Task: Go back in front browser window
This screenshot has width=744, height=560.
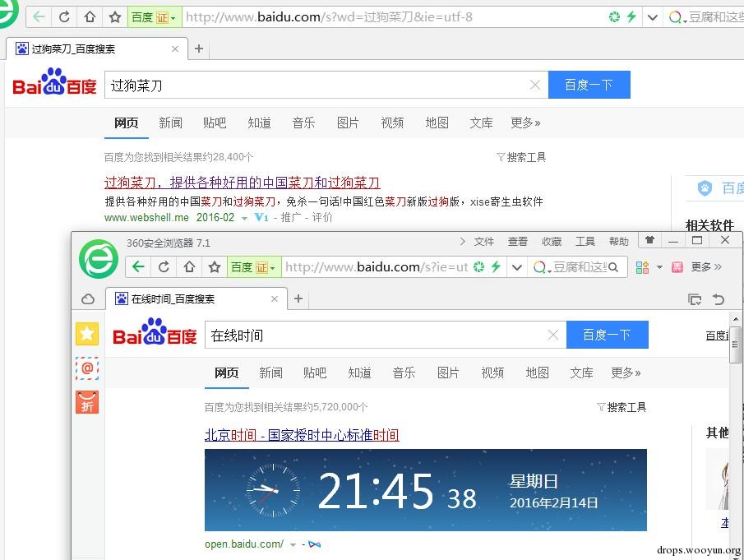Action: tap(138, 266)
